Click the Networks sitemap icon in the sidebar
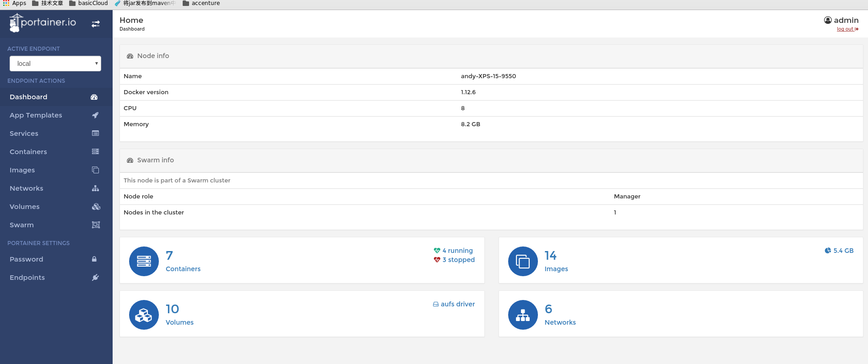 (95, 188)
